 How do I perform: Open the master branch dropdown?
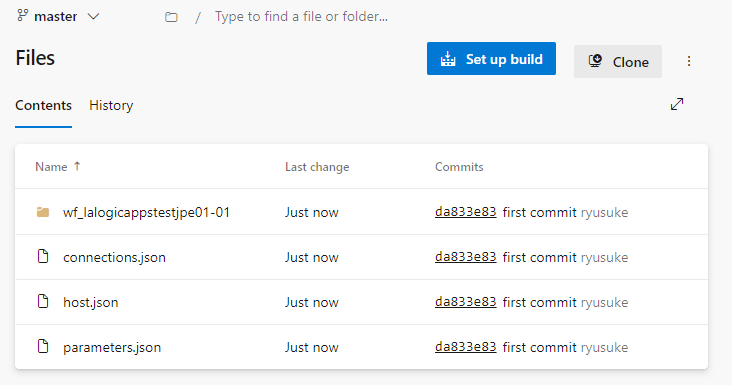(58, 17)
